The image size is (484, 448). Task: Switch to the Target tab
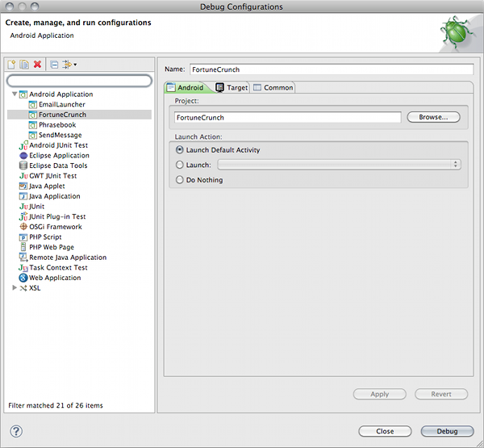click(232, 88)
